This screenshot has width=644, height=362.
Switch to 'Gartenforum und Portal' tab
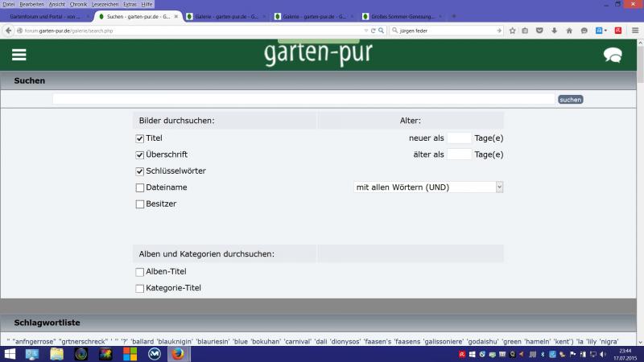click(x=45, y=16)
